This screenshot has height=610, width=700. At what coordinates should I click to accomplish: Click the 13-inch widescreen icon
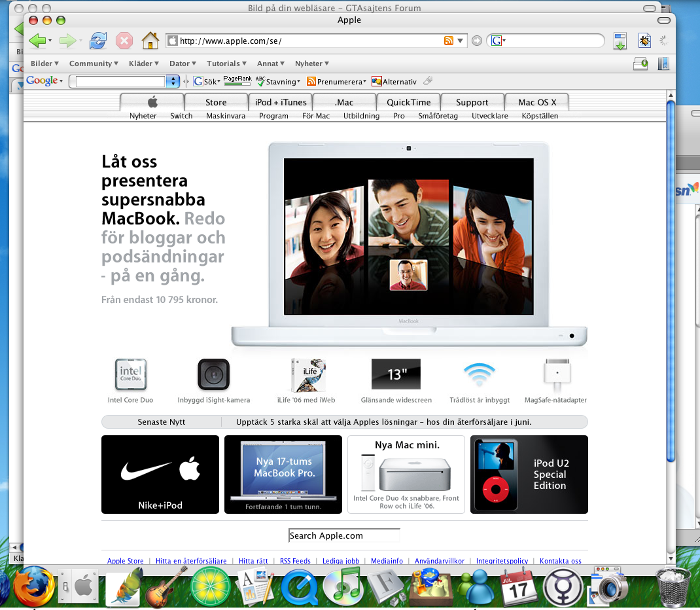[x=396, y=374]
